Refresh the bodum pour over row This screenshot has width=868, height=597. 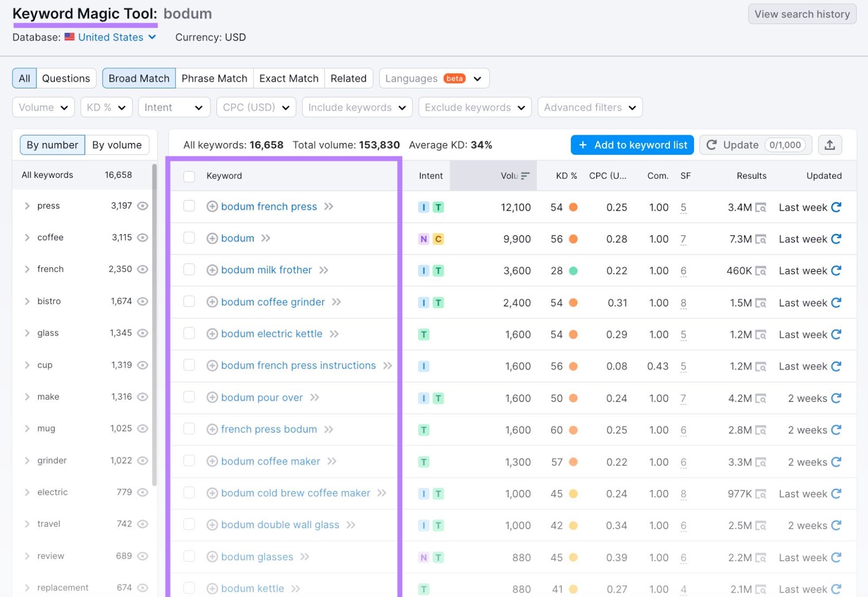(836, 398)
